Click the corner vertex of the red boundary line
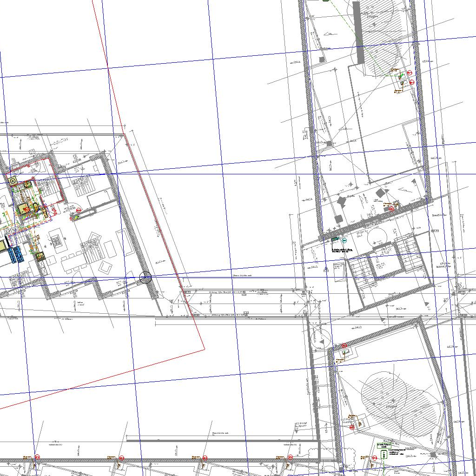 pos(205,349)
